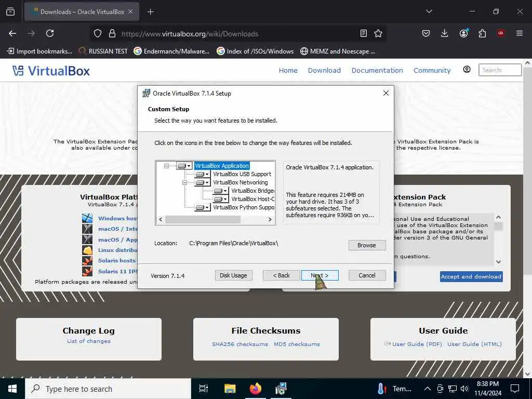The width and height of the screenshot is (532, 399).
Task: Click the uBlock Origin extension icon
Action: click(x=501, y=33)
